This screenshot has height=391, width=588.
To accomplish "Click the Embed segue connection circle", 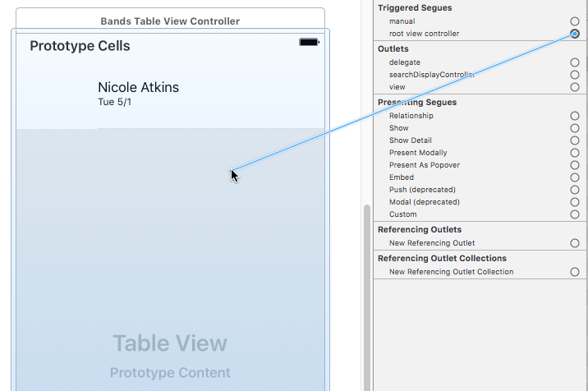I will coord(575,177).
